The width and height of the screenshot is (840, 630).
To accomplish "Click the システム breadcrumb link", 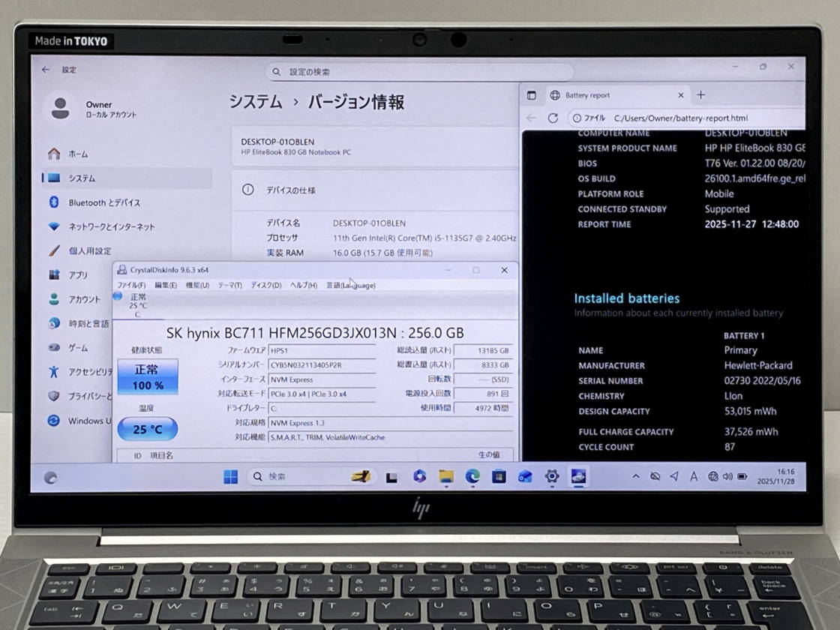I will (x=256, y=102).
